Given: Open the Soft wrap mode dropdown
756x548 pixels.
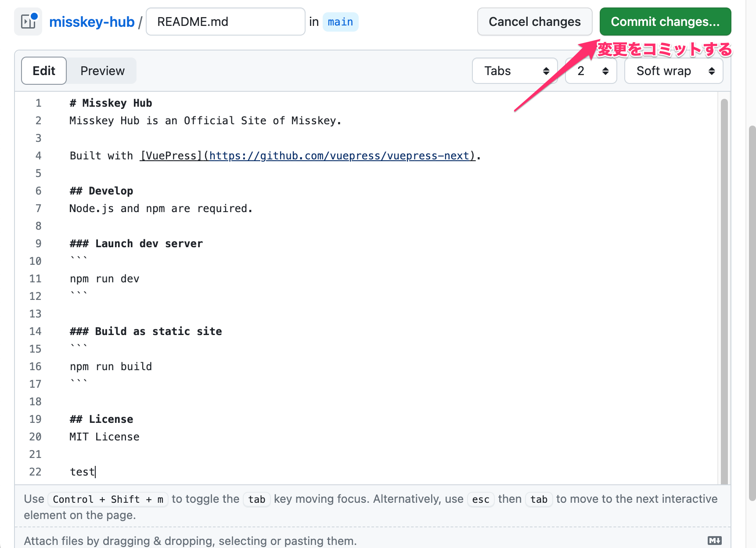Looking at the screenshot, I should [x=673, y=71].
